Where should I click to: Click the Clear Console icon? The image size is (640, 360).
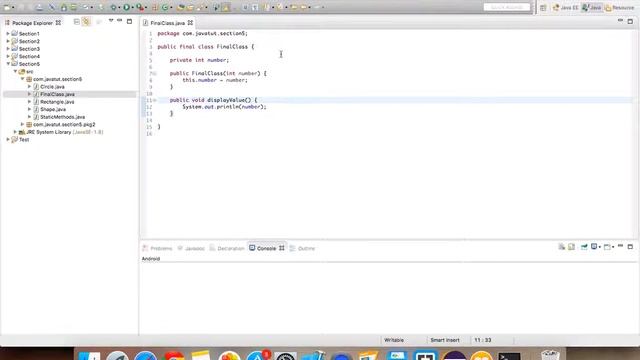(x=562, y=247)
